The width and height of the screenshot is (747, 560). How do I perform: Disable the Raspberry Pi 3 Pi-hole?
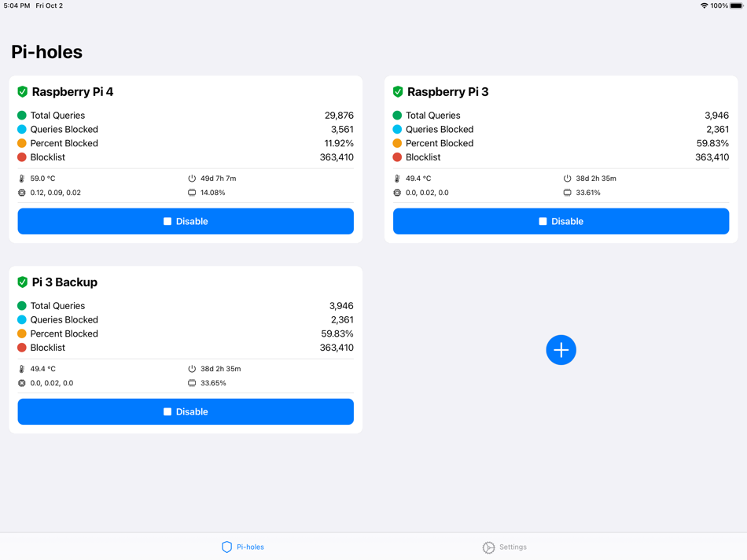tap(561, 221)
